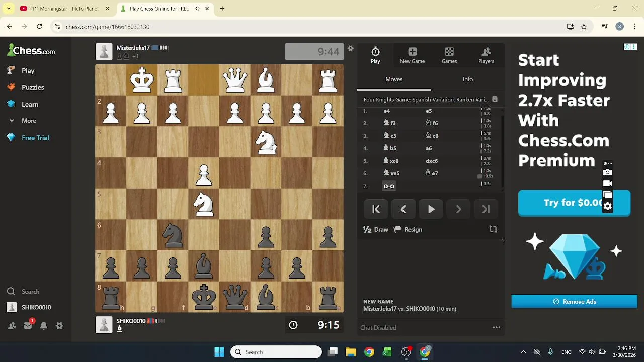The height and width of the screenshot is (362, 644).
Task: Open the notifications bell
Action: 44,326
